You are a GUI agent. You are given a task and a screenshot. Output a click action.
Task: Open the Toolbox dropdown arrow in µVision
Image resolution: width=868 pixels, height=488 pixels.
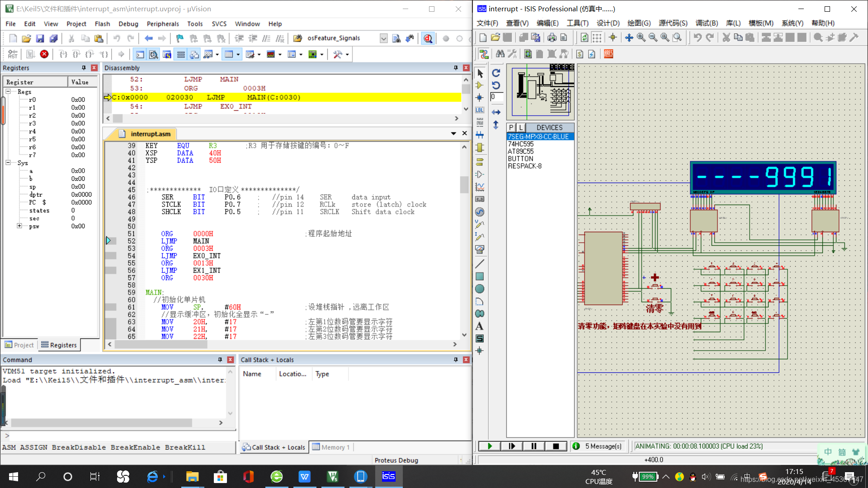click(347, 55)
